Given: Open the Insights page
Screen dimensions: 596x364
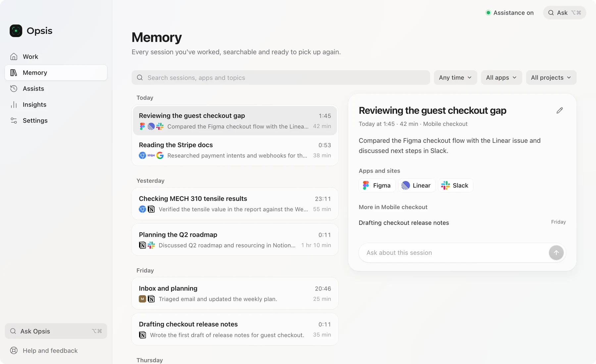Looking at the screenshot, I should [x=56, y=105].
